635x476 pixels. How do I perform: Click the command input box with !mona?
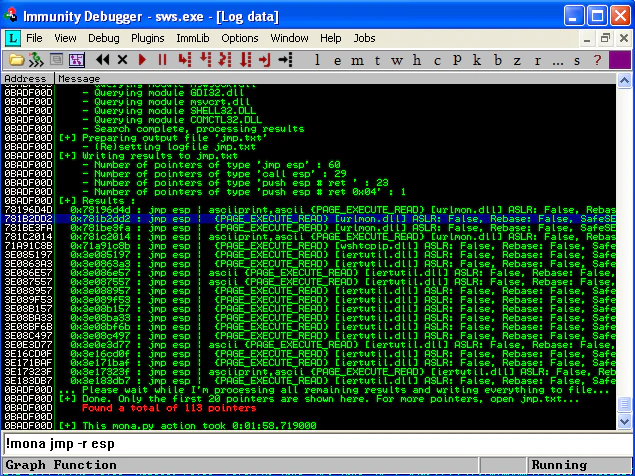[316, 444]
